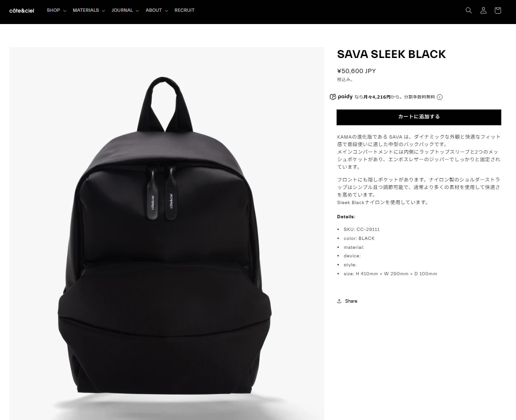Click the Paidy info circle icon
The image size is (516, 420).
click(x=440, y=97)
